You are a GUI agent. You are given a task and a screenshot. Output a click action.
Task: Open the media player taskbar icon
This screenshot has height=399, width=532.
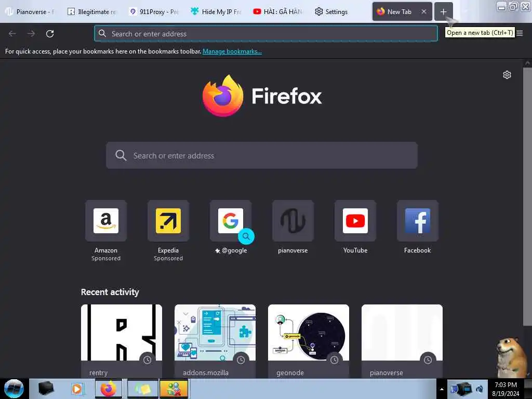pos(77,389)
